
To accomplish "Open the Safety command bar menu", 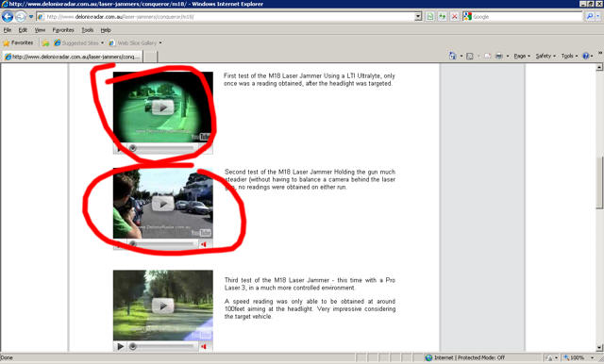I will click(545, 57).
